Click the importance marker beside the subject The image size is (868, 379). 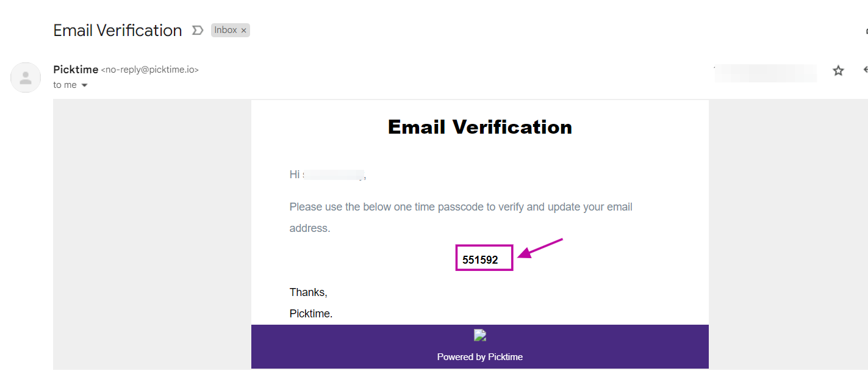(x=198, y=30)
